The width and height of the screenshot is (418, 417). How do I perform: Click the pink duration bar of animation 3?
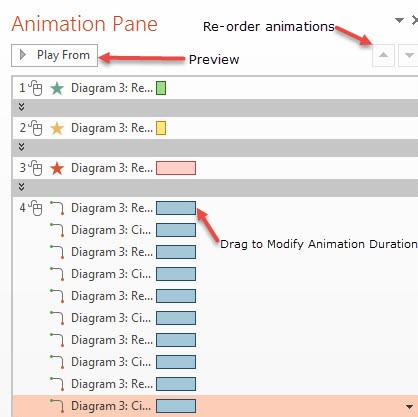click(176, 168)
